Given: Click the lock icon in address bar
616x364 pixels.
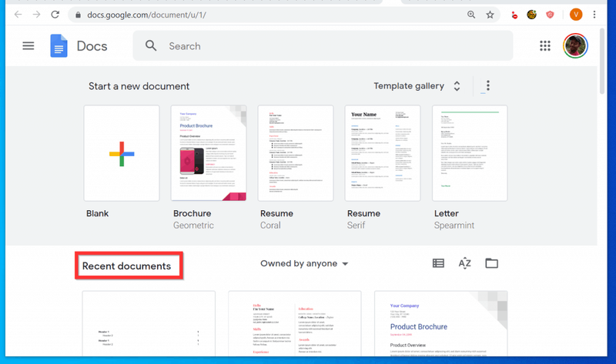Looking at the screenshot, I should 79,15.
